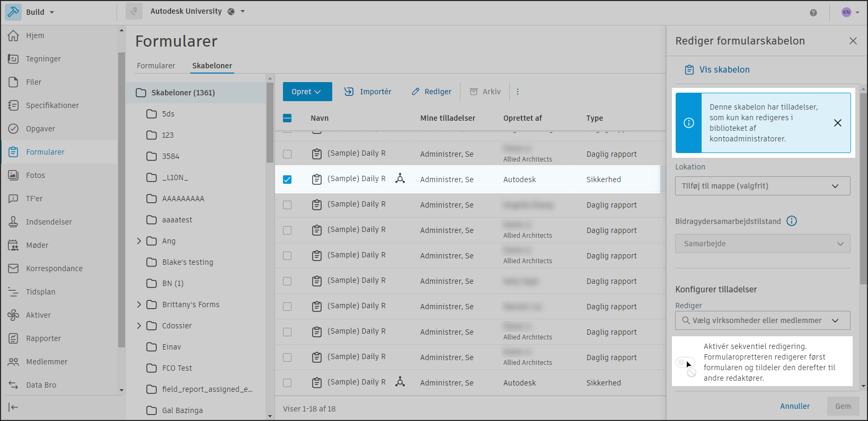
Task: Click the right panel vertical scrollbar
Action: (863, 189)
